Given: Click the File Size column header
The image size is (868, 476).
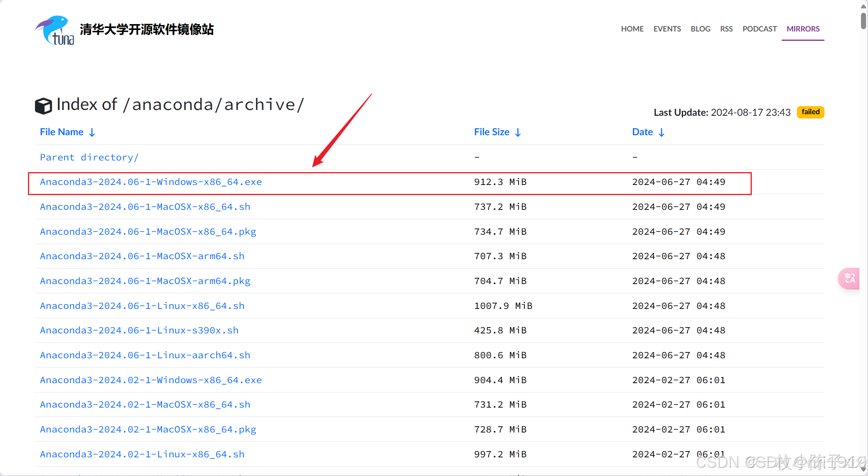Looking at the screenshot, I should (x=492, y=132).
